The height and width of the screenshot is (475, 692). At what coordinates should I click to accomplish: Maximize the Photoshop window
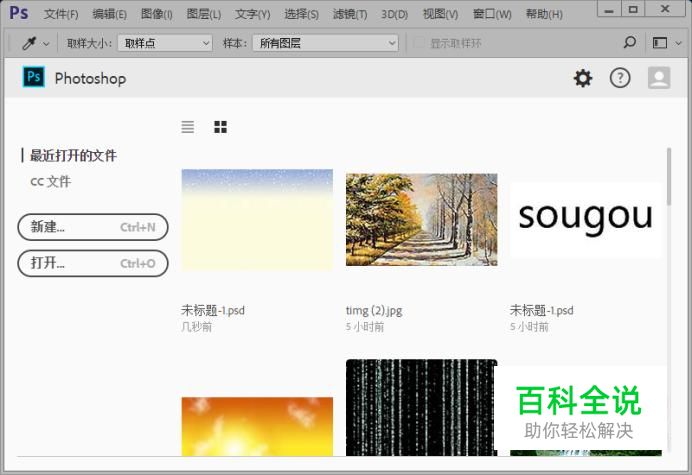(633, 9)
